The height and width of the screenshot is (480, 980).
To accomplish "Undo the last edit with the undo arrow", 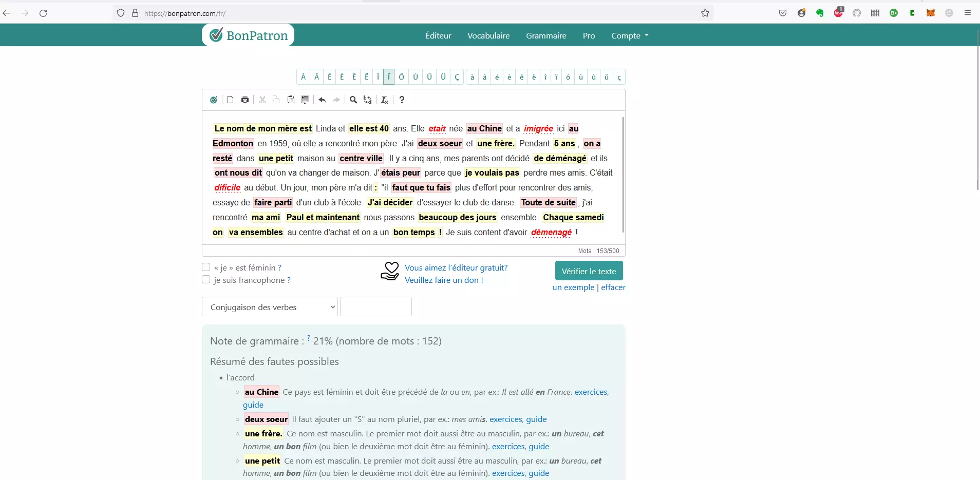I will point(322,100).
